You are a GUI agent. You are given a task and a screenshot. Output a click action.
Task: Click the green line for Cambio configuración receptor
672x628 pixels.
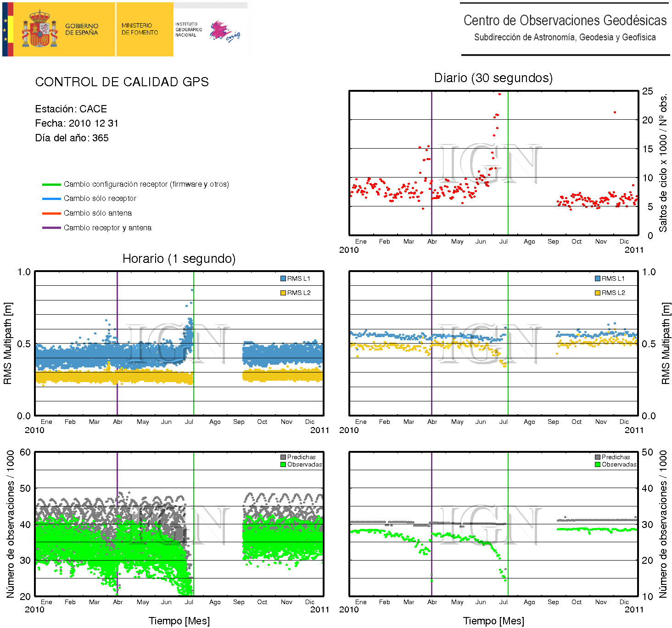click(x=51, y=184)
